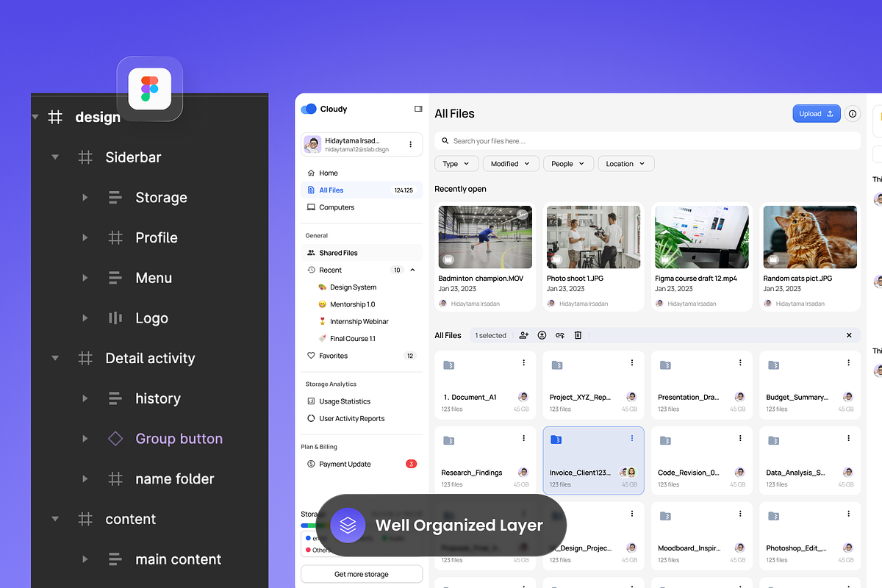
Task: Click the search files input field
Action: tap(647, 141)
